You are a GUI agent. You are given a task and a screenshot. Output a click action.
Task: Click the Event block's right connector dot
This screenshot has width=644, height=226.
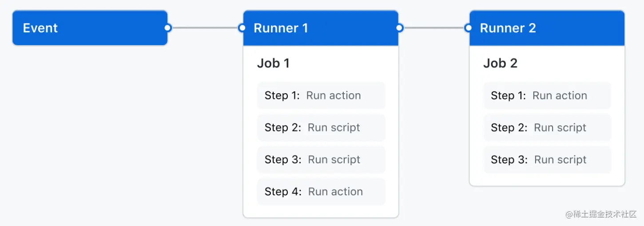[167, 28]
